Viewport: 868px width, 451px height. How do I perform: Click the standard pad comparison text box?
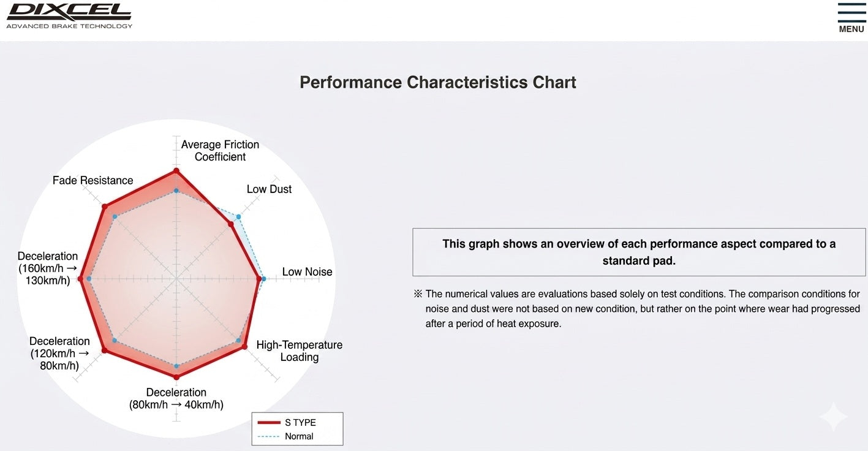pos(639,252)
